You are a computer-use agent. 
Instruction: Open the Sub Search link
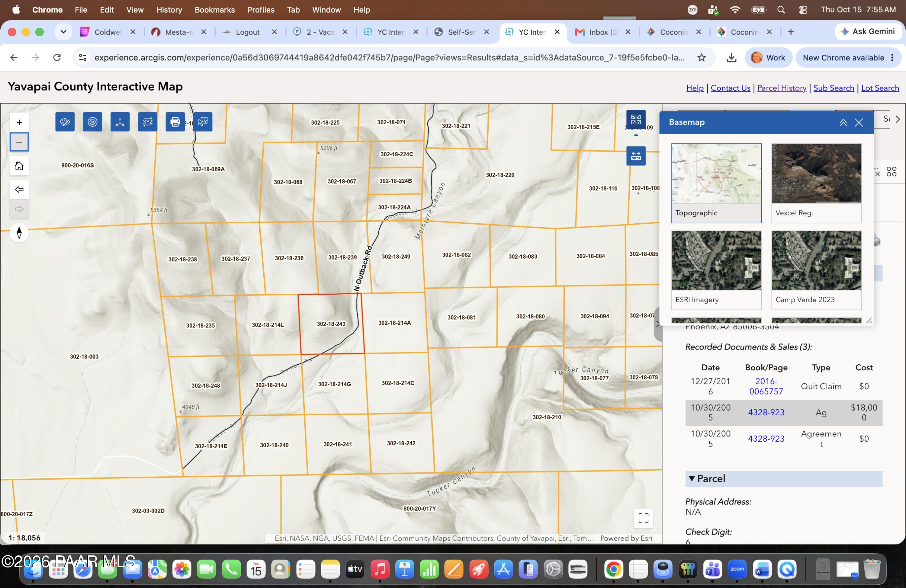click(834, 88)
